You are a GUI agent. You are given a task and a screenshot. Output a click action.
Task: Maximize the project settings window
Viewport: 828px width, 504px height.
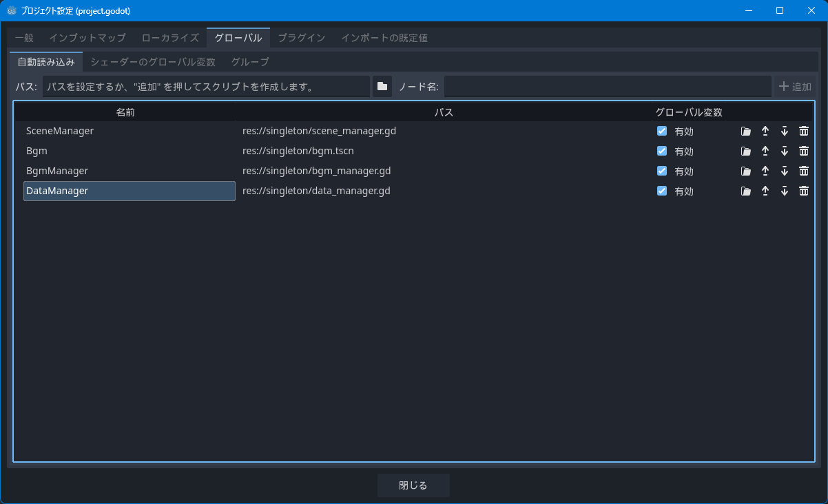click(780, 10)
